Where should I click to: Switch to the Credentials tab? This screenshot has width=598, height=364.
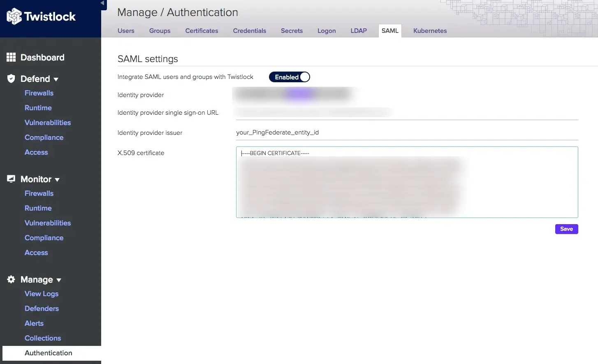[250, 30]
